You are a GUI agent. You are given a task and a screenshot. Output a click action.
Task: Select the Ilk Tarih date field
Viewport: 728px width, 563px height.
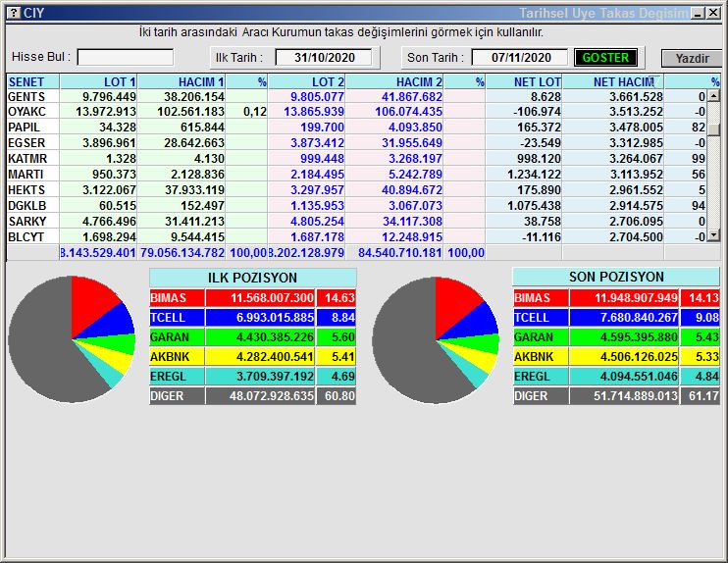tap(323, 58)
